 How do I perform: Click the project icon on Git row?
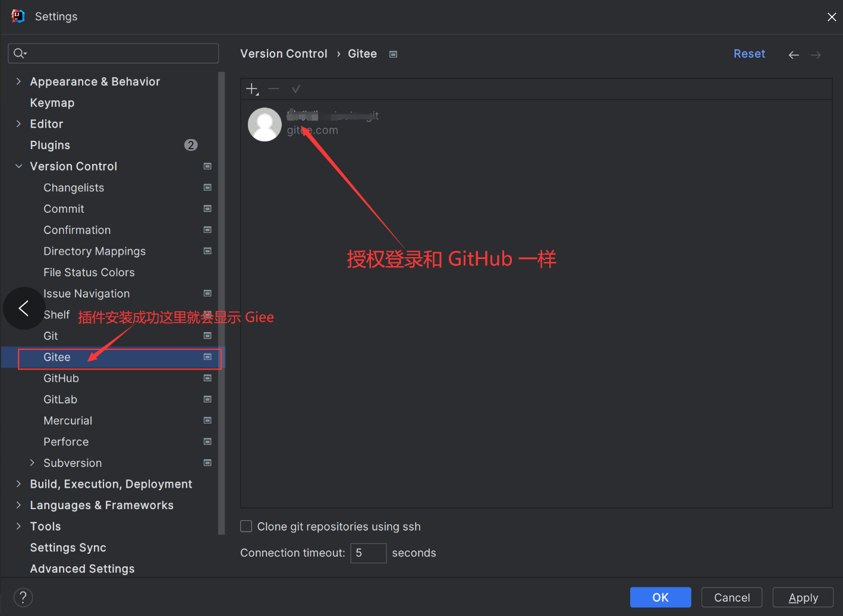(x=207, y=336)
